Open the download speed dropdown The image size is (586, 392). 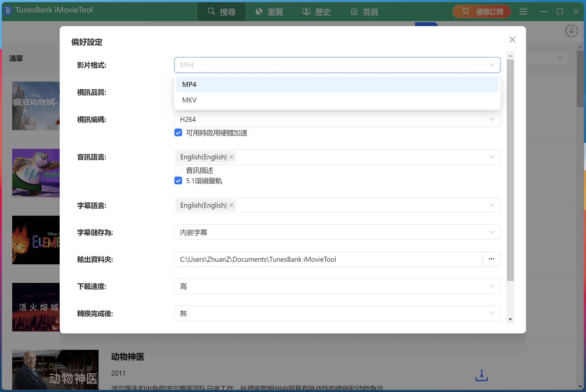point(337,286)
